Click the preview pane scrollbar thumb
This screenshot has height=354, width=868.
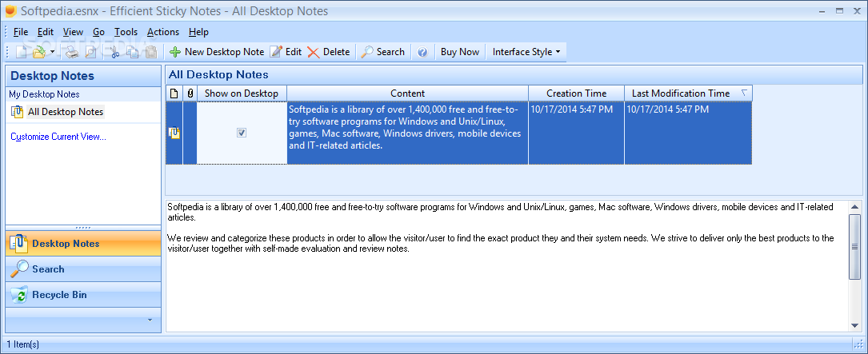[854, 246]
